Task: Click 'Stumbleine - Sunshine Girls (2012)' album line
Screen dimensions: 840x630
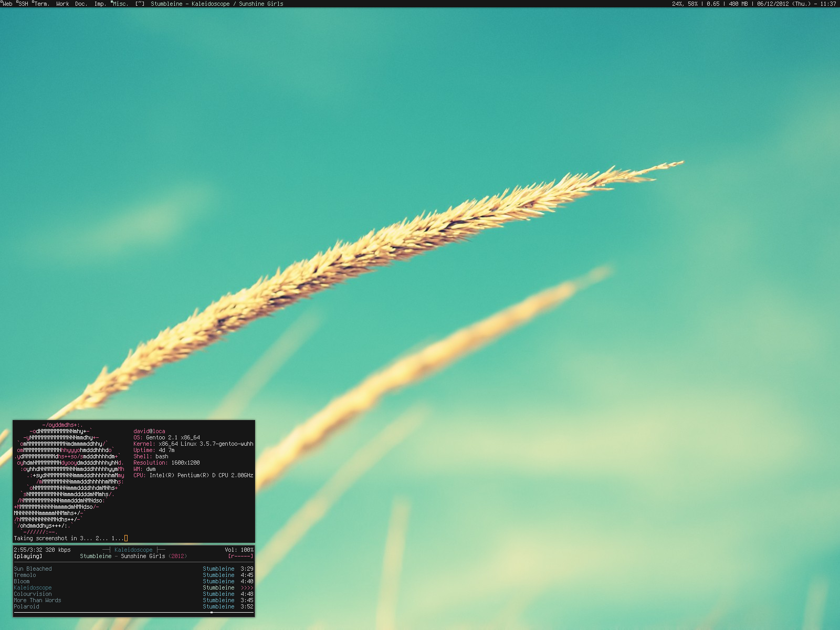Action: click(x=133, y=556)
